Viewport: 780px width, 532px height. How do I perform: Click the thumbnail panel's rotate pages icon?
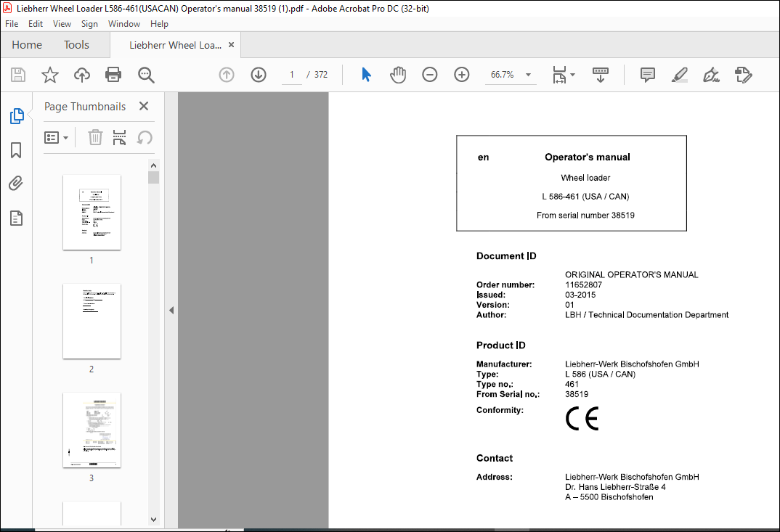145,137
